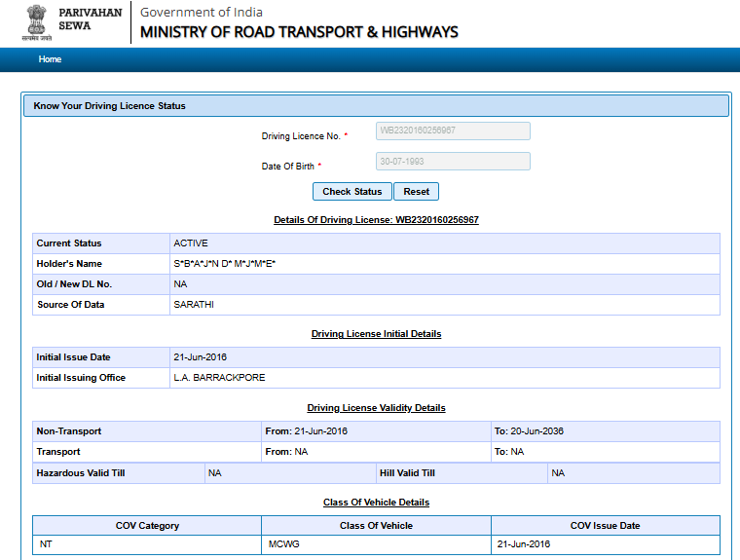Click the 'Non-Transport' row label
740x560 pixels.
click(69, 431)
